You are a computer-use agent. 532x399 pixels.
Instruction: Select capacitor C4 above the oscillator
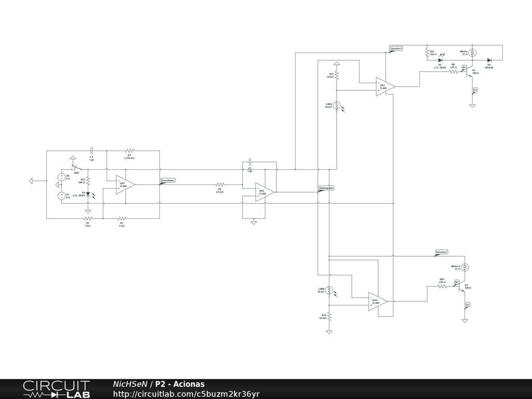pyautogui.click(x=91, y=151)
